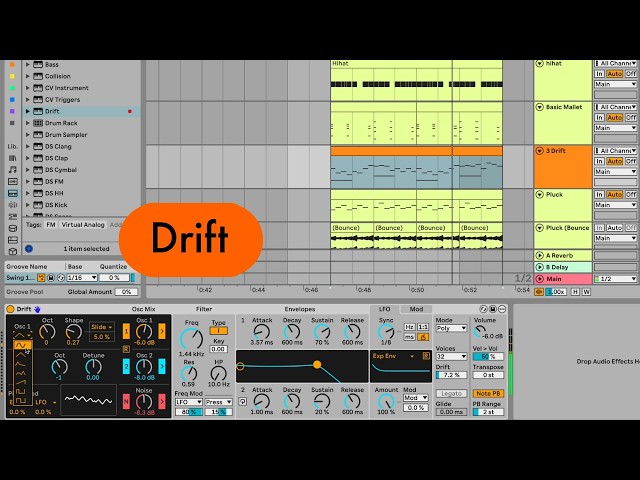Open the Sounds category music note icon
Screen dimensions: 640x480
pyautogui.click(x=13, y=169)
